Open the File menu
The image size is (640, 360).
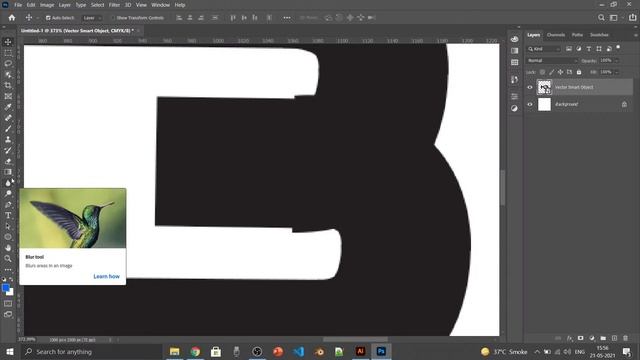(x=18, y=5)
